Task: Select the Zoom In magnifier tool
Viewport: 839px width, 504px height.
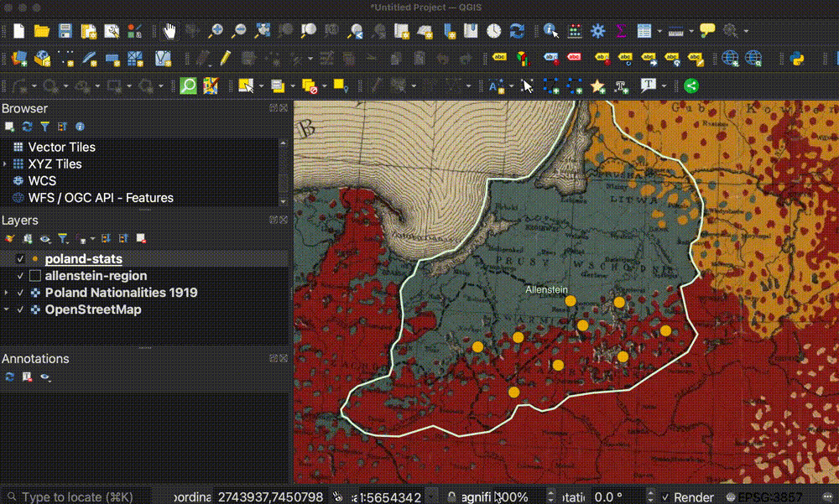Action: point(216,31)
